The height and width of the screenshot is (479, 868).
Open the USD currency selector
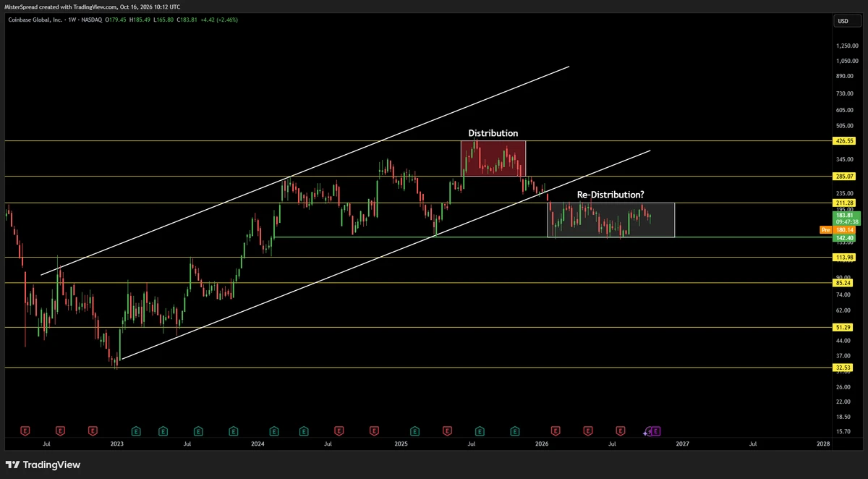[x=843, y=21]
